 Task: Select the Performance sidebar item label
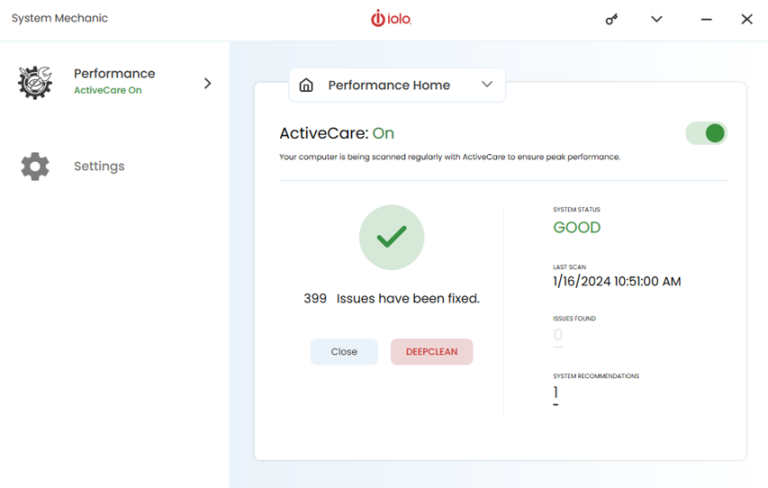pos(114,73)
